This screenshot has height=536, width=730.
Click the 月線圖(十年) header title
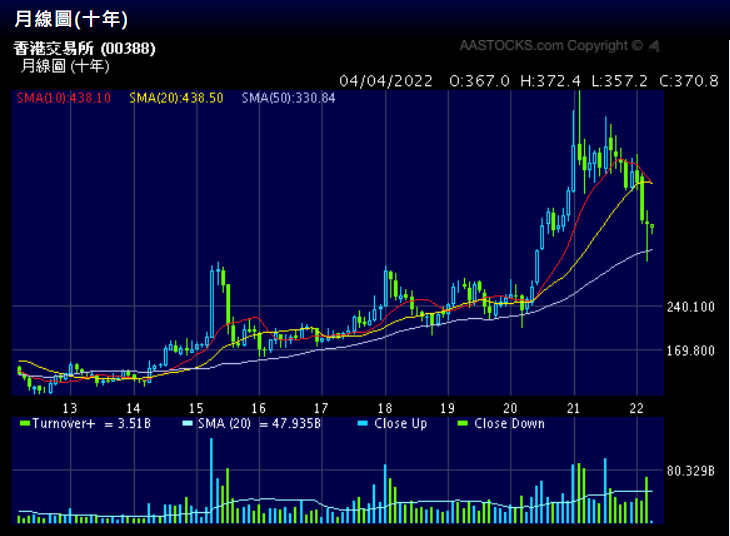point(71,19)
